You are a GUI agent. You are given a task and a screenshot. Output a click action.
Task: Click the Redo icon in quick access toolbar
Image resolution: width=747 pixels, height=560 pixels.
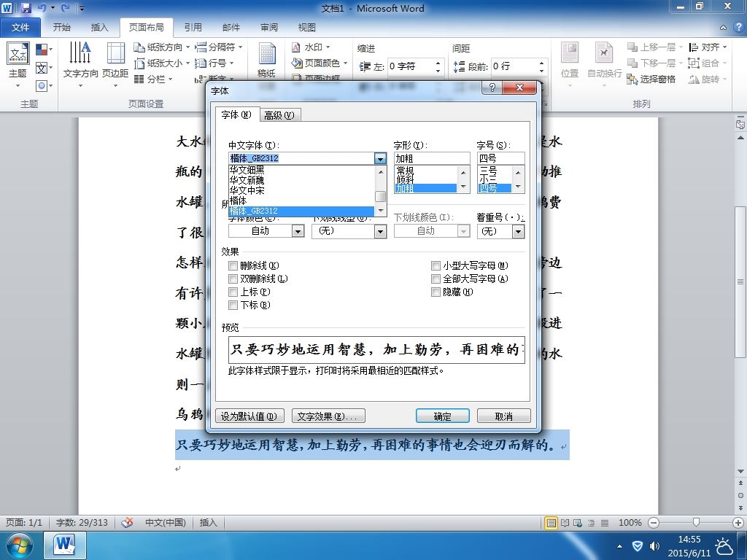65,8
